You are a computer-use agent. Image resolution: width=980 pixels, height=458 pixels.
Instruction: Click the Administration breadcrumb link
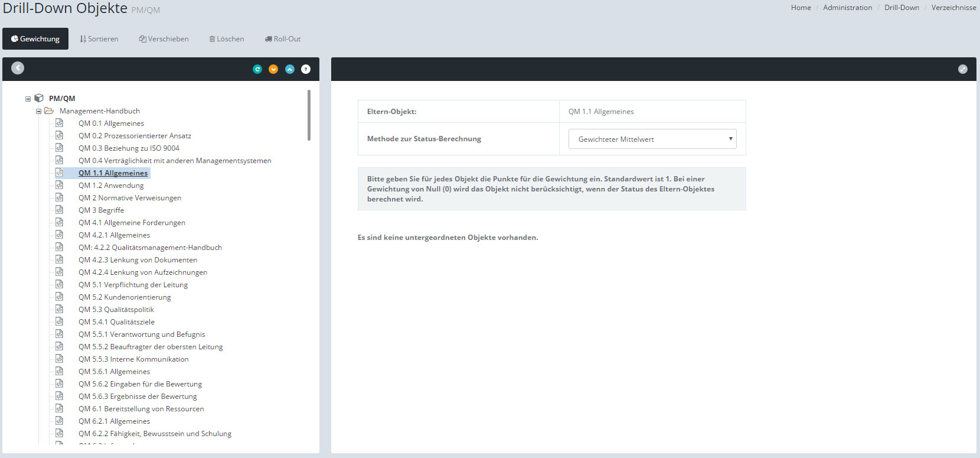pos(847,8)
